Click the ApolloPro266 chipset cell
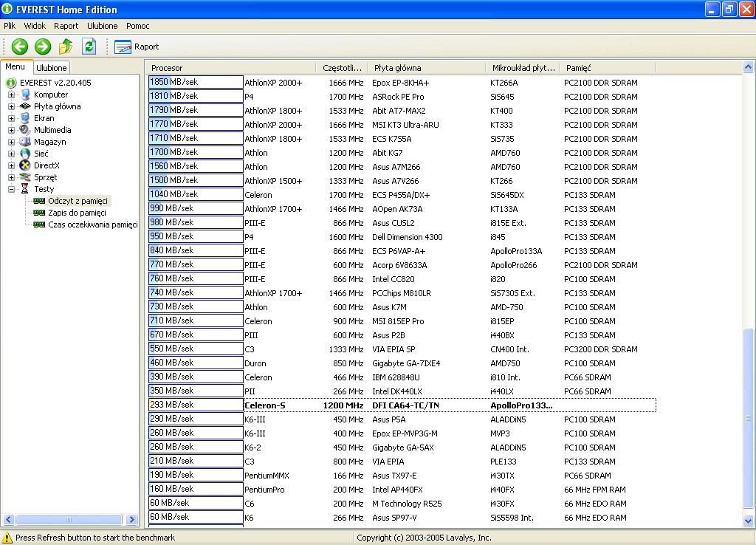This screenshot has height=545, width=756. point(514,265)
